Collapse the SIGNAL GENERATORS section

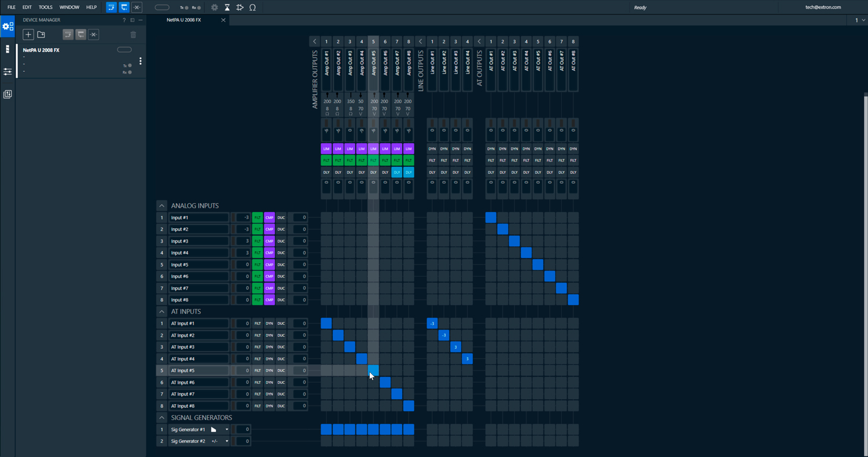click(x=161, y=418)
